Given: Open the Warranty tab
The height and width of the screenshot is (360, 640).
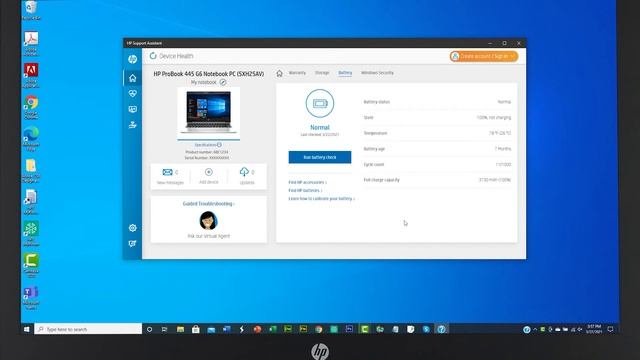Looking at the screenshot, I should pos(297,73).
